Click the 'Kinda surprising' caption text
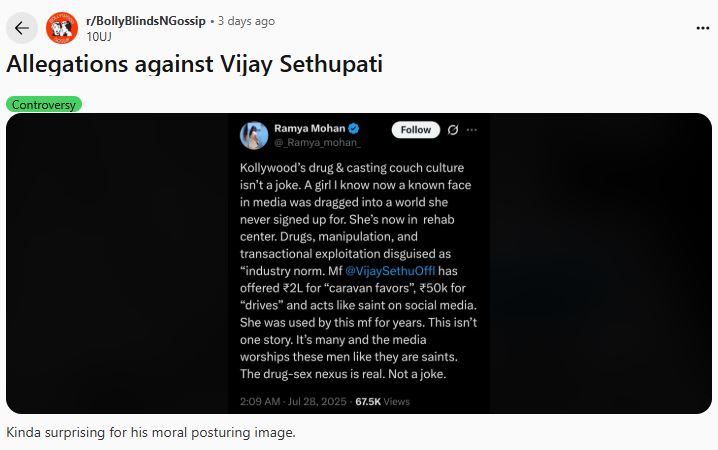 click(151, 433)
